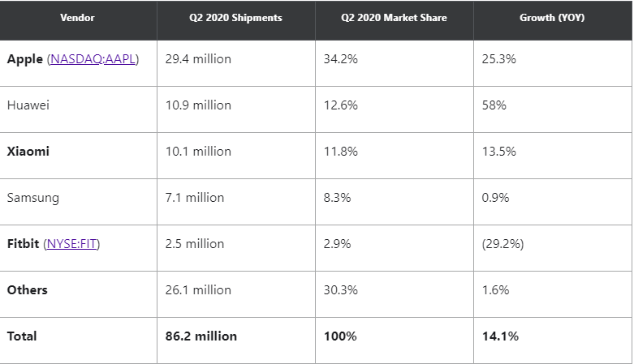Select the Fitbit vendor name

24,244
